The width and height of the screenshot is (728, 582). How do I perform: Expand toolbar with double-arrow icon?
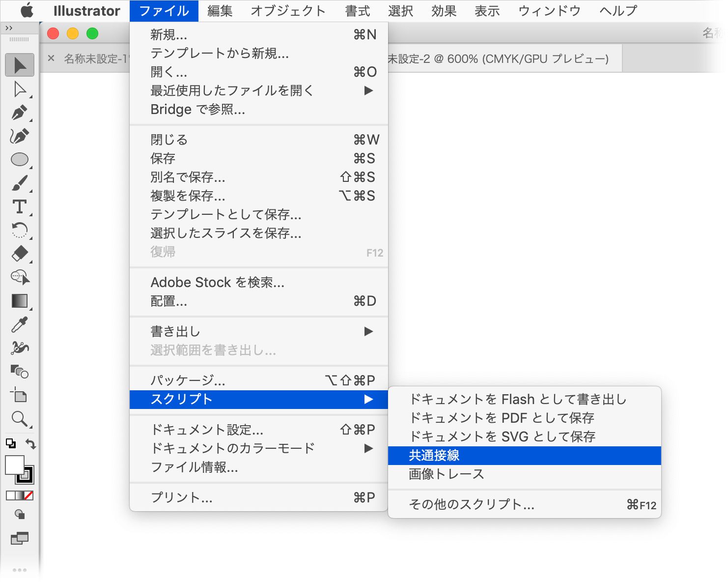(x=9, y=28)
